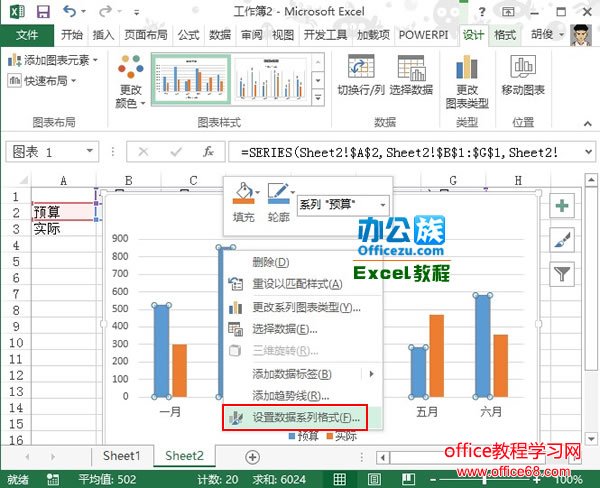
Task: Open the Name Box dropdown arrow
Action: (x=90, y=151)
